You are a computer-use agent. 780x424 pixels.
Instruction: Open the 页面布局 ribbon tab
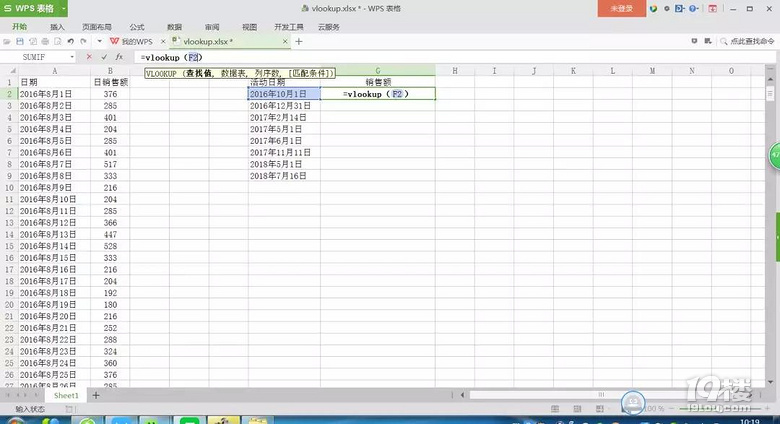click(x=97, y=27)
